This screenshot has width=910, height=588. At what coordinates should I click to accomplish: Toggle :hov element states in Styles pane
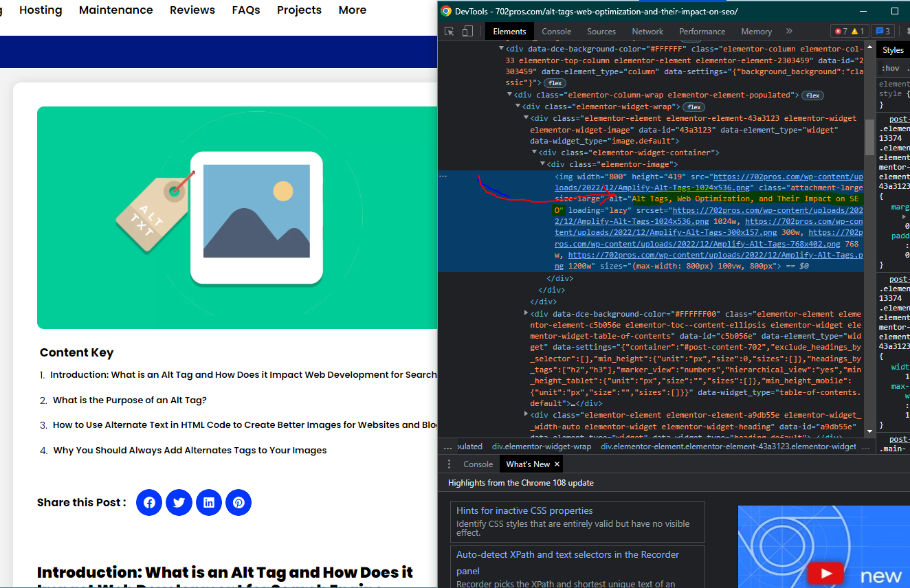point(891,67)
